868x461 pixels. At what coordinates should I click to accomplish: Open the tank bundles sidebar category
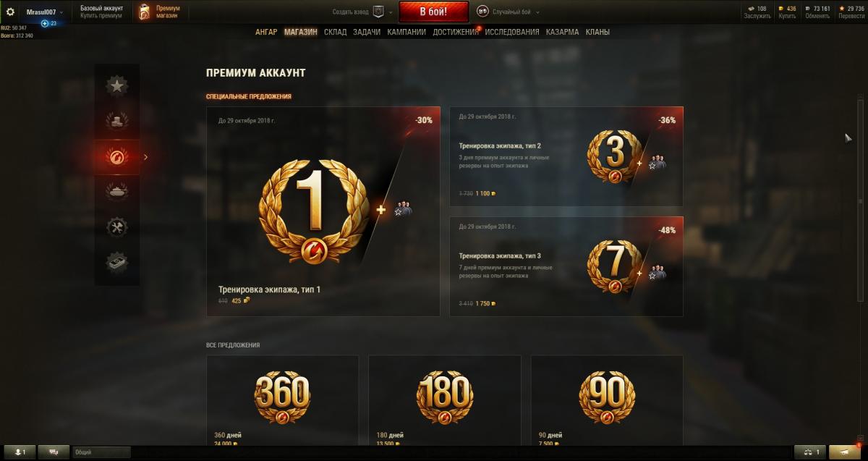(x=116, y=121)
